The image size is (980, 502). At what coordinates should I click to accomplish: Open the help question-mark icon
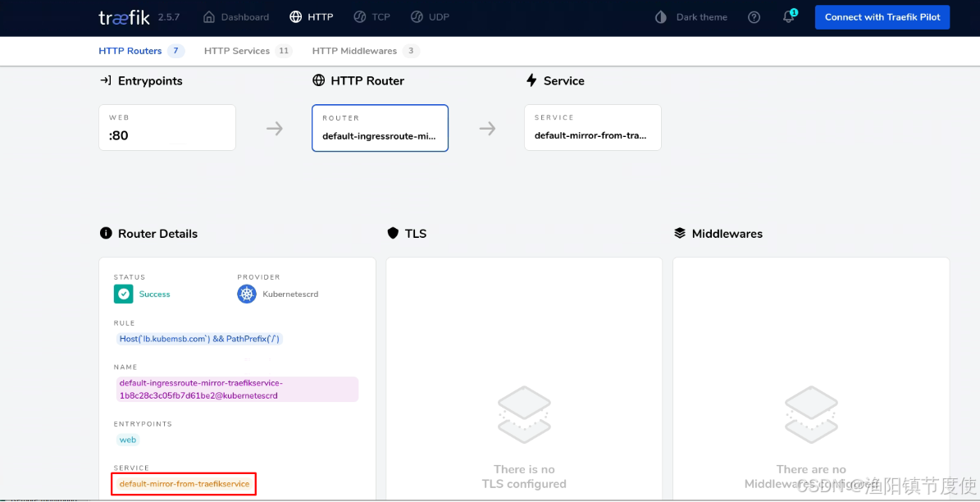pos(754,17)
